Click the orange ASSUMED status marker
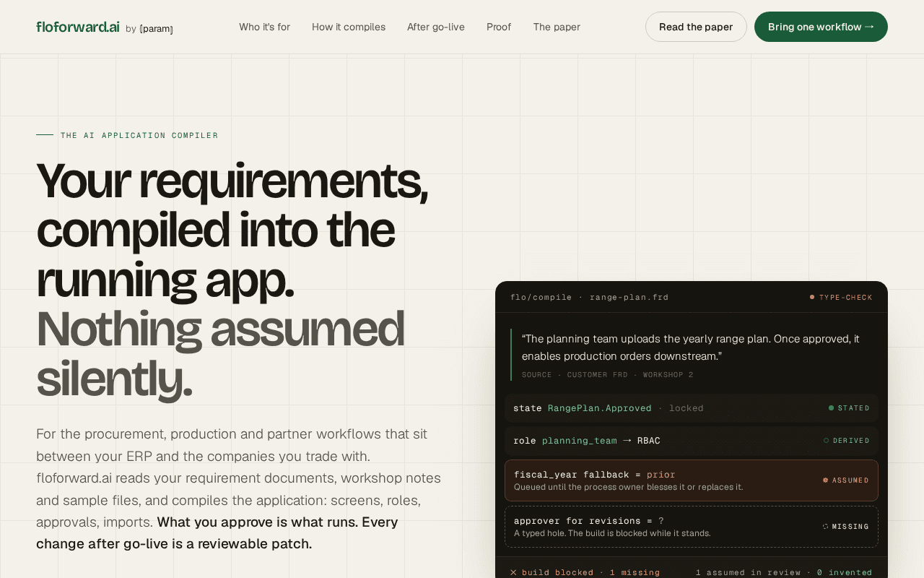 pos(825,480)
